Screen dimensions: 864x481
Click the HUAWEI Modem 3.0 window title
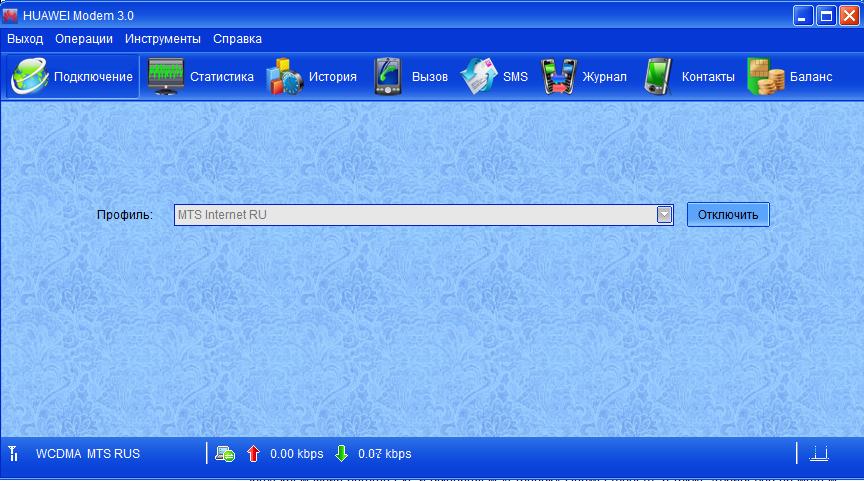(x=78, y=16)
